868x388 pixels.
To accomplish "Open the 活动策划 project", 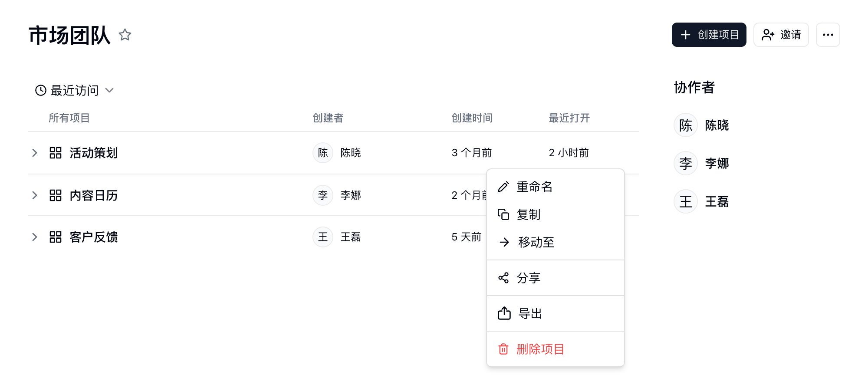I will tap(94, 153).
